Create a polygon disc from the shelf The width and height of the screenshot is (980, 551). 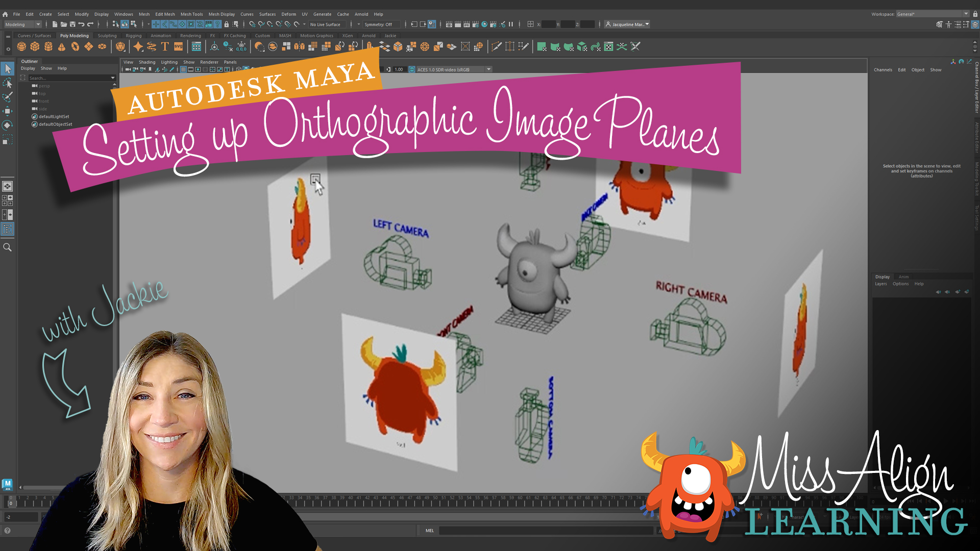102,47
